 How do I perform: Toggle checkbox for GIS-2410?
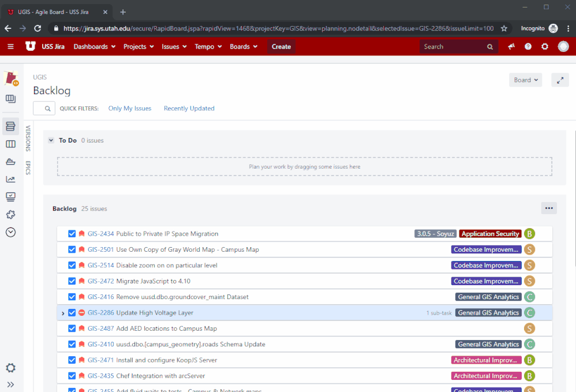[72, 344]
